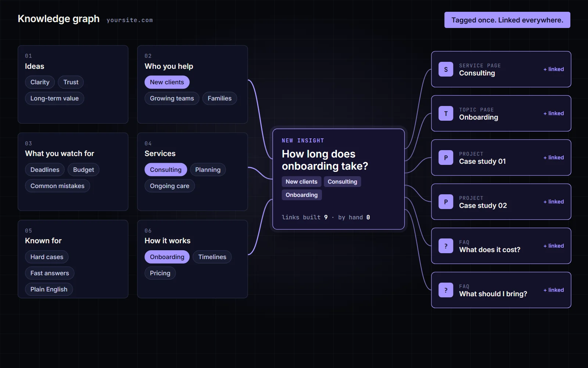Toggle the Consulting tag in Services card

166,170
